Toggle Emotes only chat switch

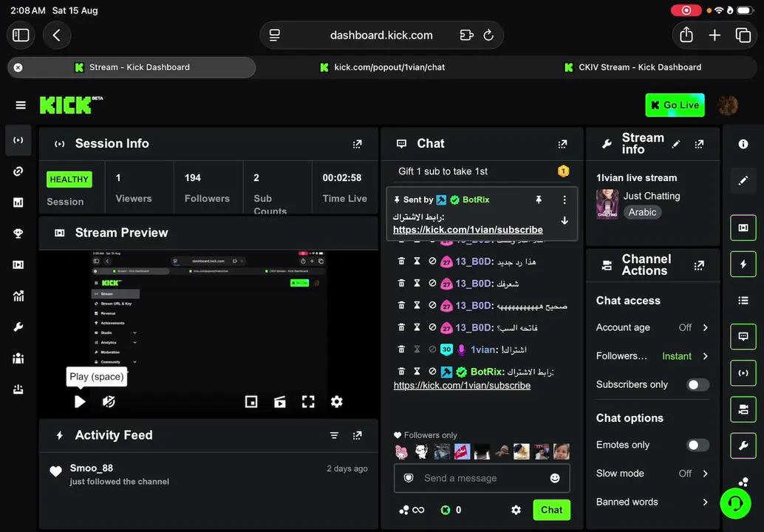click(698, 445)
